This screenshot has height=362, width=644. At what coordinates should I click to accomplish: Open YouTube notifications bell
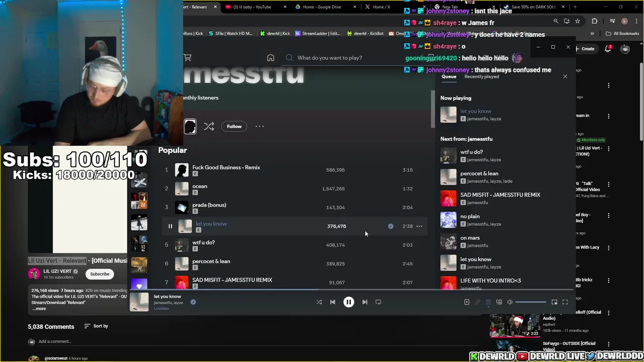pos(608,49)
